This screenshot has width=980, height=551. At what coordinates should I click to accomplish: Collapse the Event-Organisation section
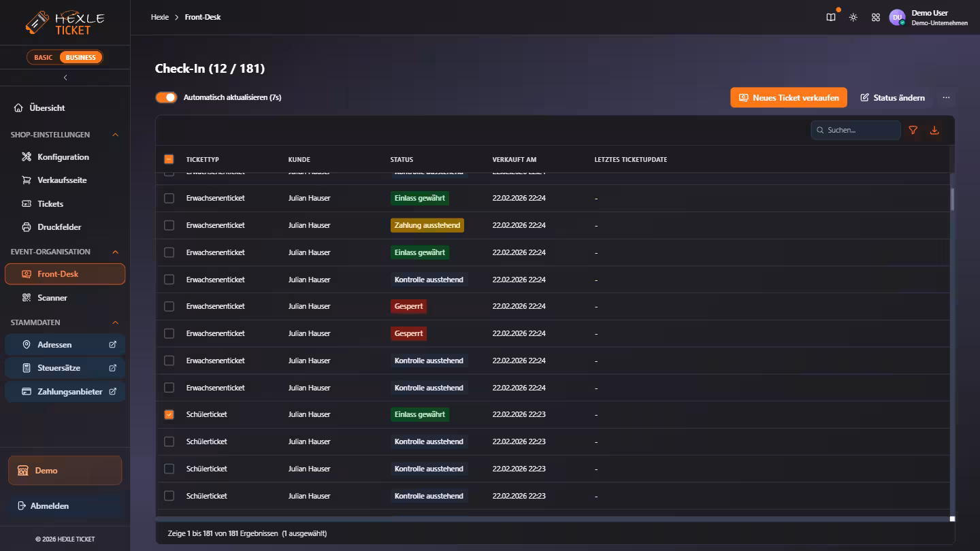click(x=115, y=252)
